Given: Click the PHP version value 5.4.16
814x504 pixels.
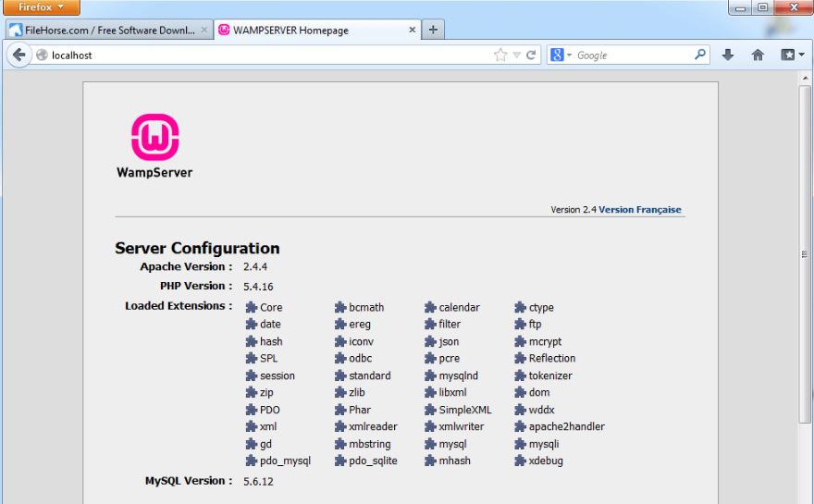Looking at the screenshot, I should click(258, 287).
